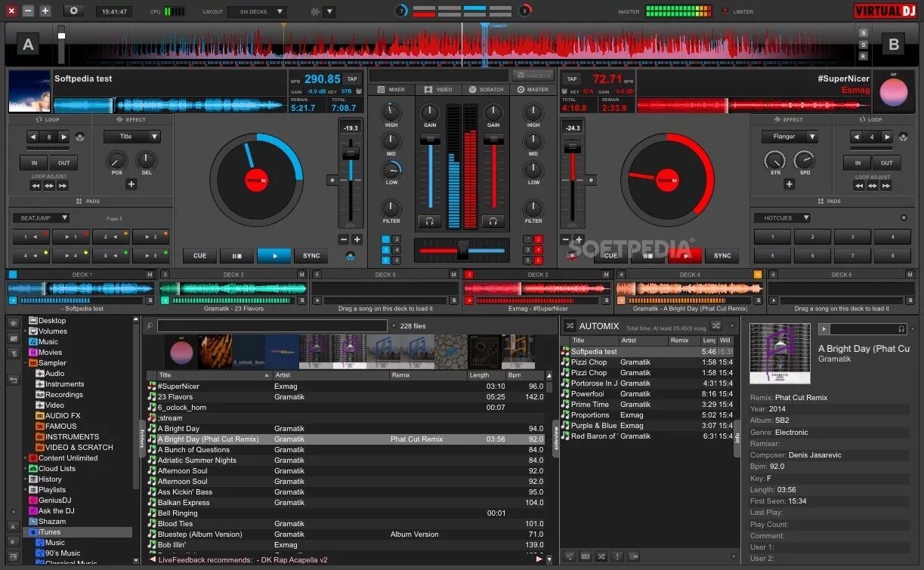Open the BEATJUMP pads mode dropdown

coord(41,217)
